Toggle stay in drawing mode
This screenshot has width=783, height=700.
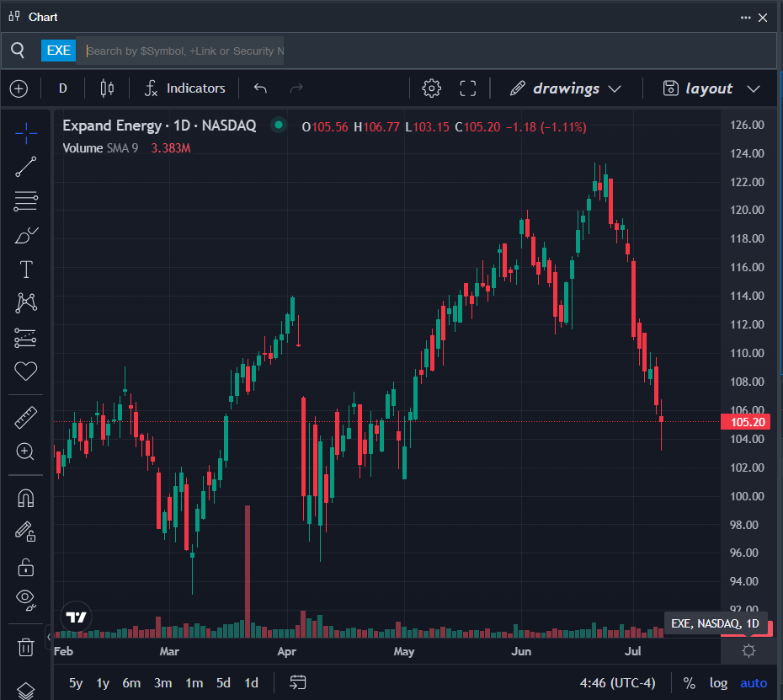[x=25, y=532]
